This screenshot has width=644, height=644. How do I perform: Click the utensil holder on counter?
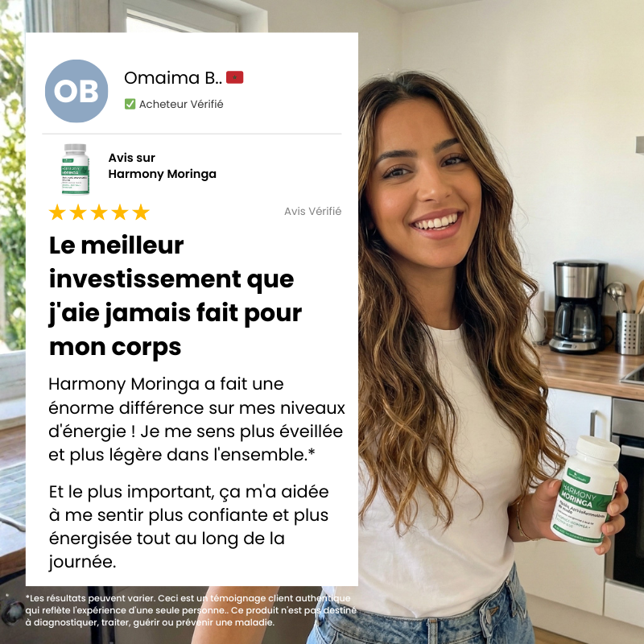[630, 332]
